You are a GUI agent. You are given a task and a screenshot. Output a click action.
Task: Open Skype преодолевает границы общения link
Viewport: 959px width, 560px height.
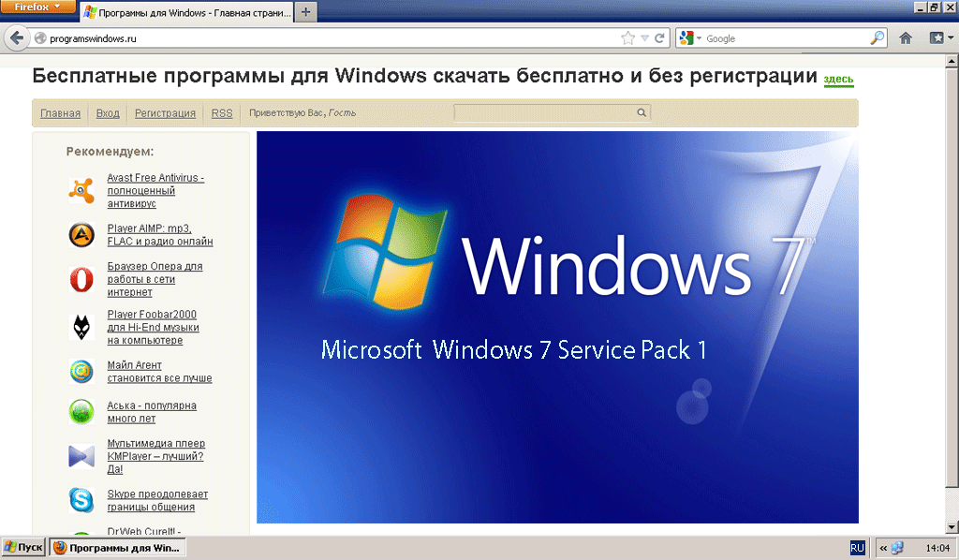point(157,500)
